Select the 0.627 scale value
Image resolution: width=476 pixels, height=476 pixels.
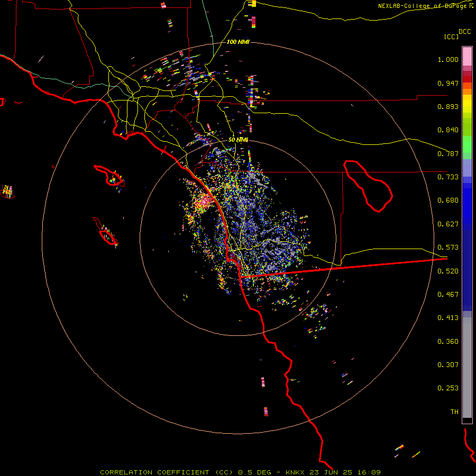(448, 224)
